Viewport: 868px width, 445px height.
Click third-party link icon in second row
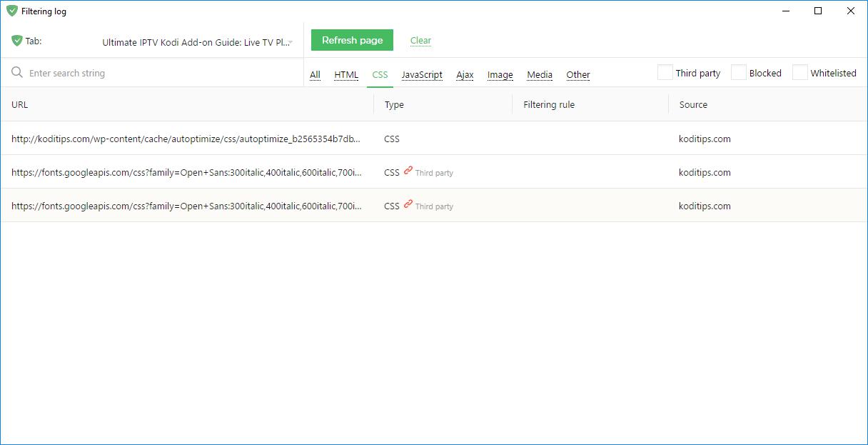(408, 171)
